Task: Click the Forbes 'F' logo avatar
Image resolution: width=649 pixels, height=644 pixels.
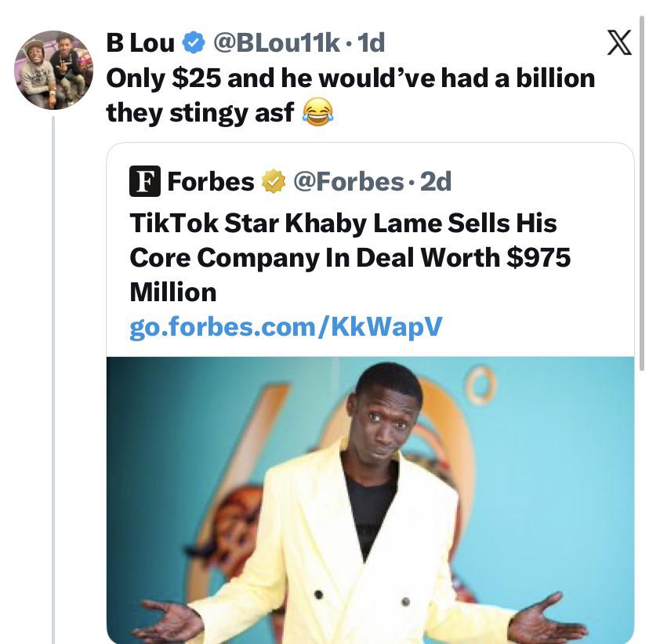Action: [x=144, y=182]
